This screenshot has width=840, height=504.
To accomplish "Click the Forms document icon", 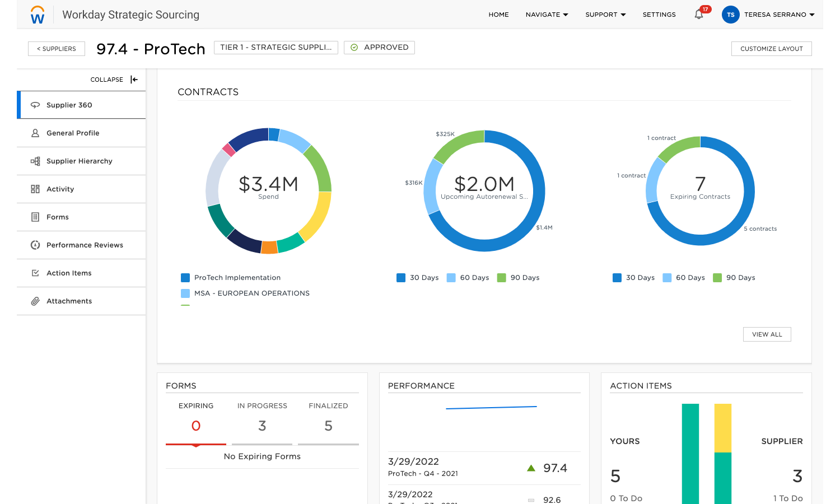I will 35,217.
